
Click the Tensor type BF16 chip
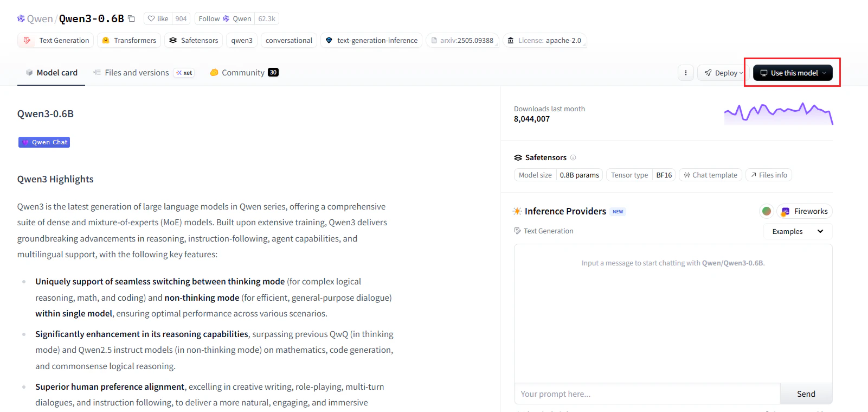(x=641, y=175)
